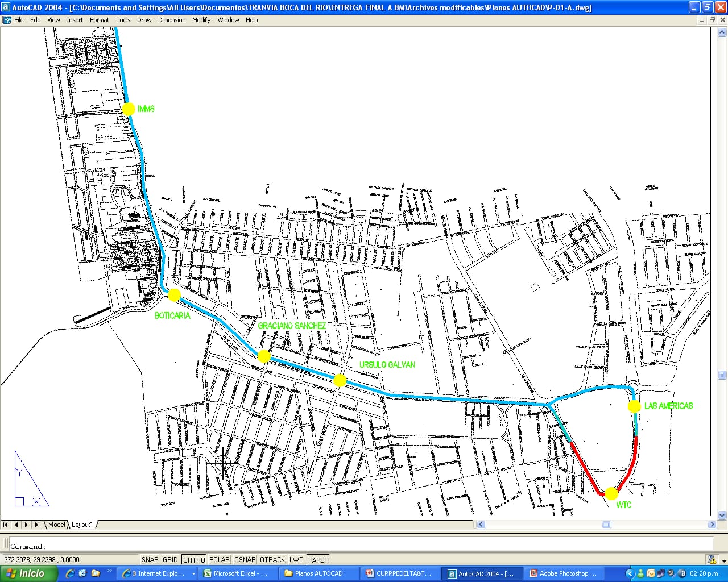This screenshot has width=728, height=582.
Task: Show hidden system tray icons
Action: (630, 573)
